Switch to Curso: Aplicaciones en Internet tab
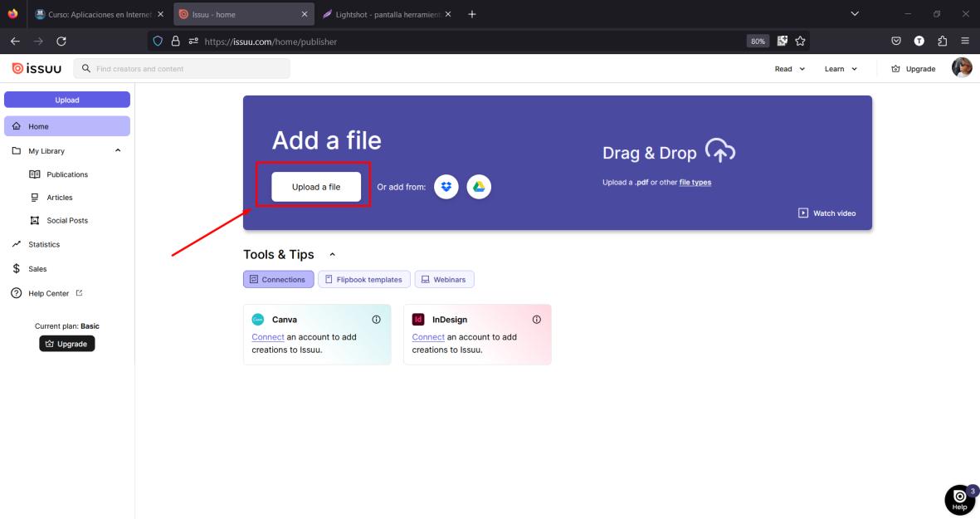The width and height of the screenshot is (980, 519). click(98, 14)
